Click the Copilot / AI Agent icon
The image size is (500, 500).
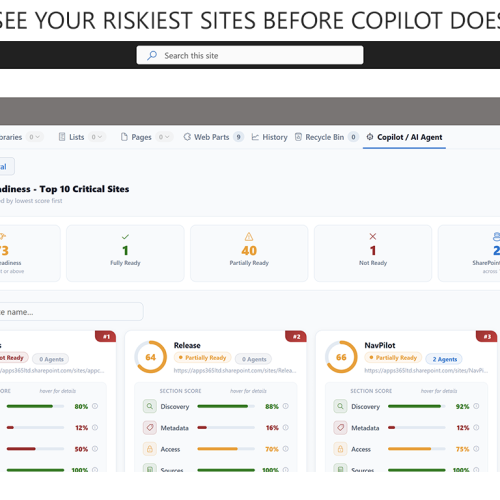(x=370, y=137)
